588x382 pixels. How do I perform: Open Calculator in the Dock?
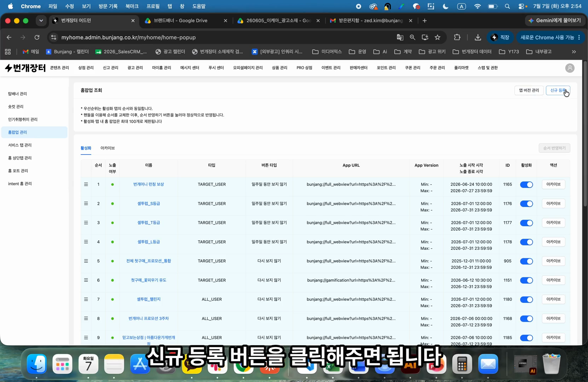(x=462, y=364)
